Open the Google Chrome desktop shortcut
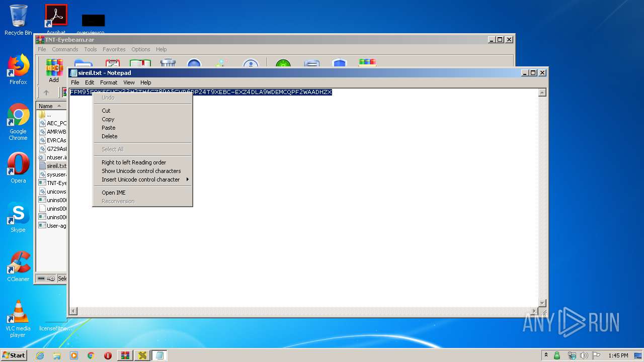 point(18,122)
